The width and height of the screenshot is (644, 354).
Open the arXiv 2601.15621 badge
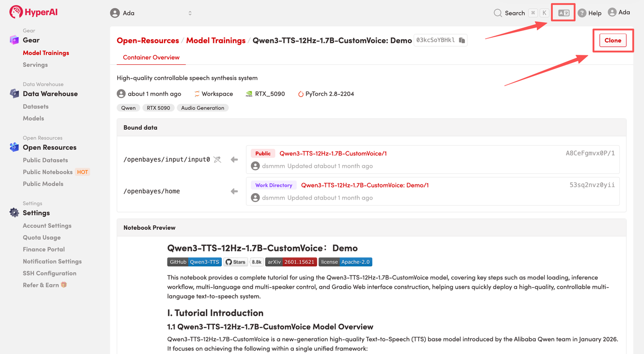291,262
